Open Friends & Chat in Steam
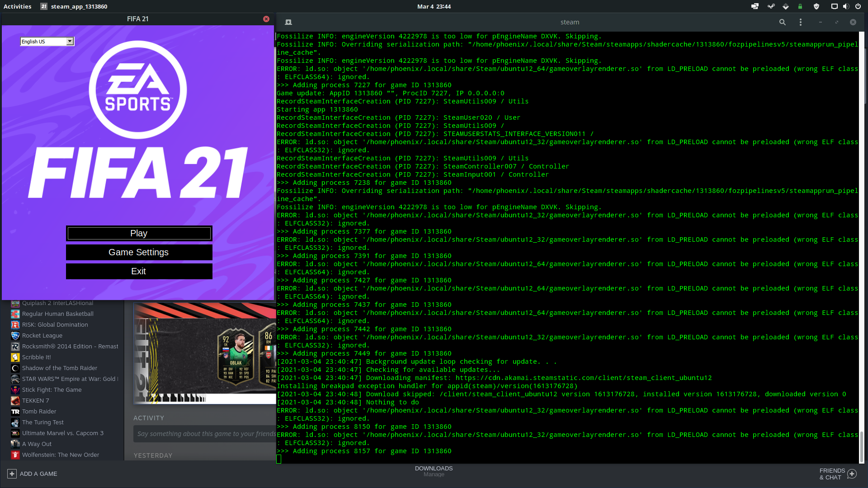Screen dimensions: 868x488 pyautogui.click(x=832, y=474)
